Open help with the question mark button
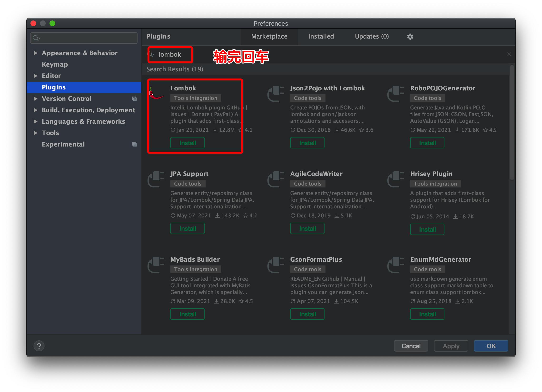Image resolution: width=542 pixels, height=392 pixels. 39,346
